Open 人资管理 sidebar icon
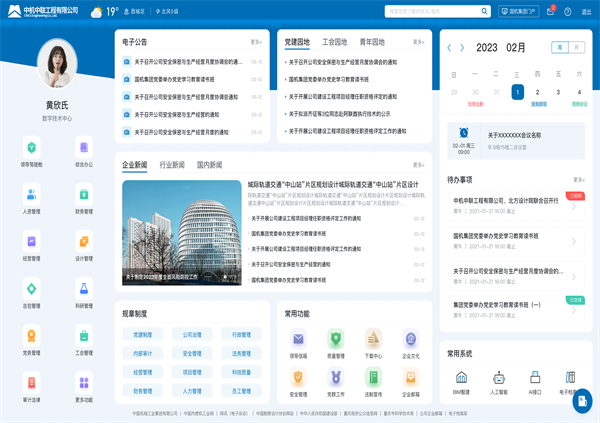 [31, 194]
